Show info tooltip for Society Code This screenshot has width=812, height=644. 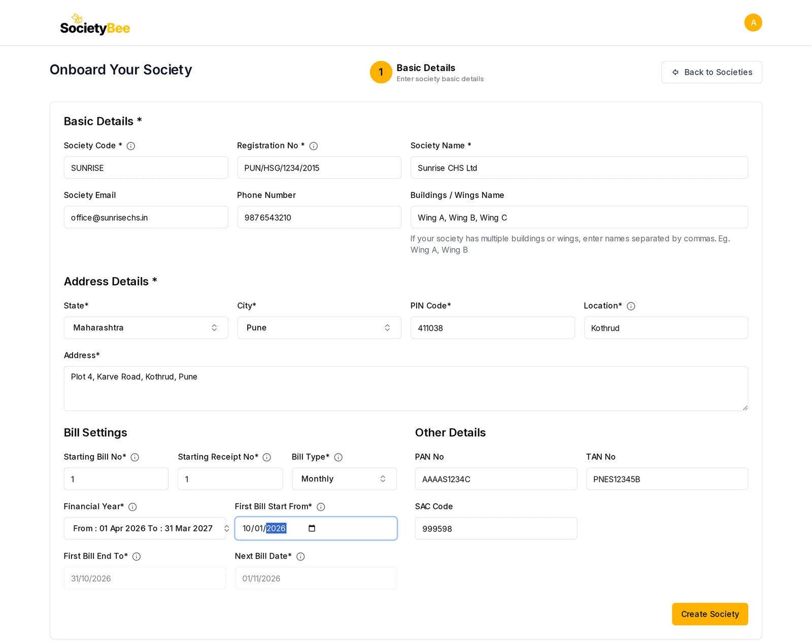tap(131, 146)
